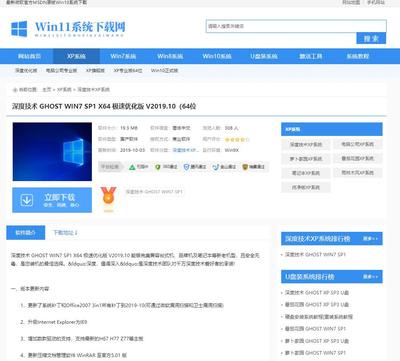Switch to the 软件简介 tab
The image size is (400, 361).
26,233
